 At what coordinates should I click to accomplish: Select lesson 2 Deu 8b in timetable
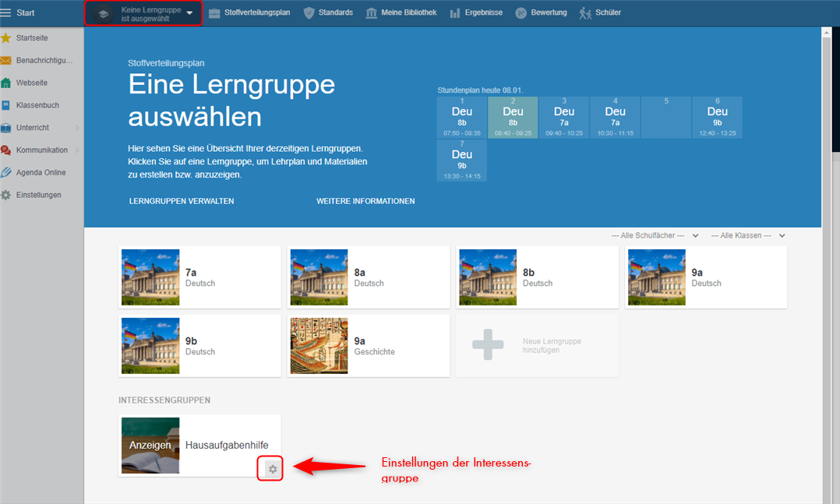coord(513,117)
